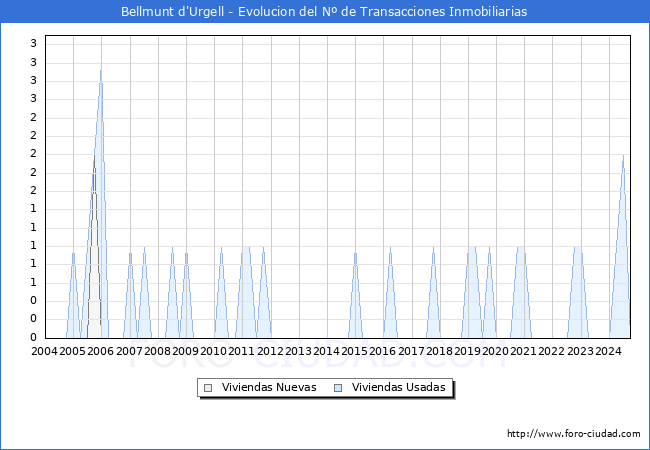Click the 2016 x-axis label
The width and height of the screenshot is (650, 450).
383,351
